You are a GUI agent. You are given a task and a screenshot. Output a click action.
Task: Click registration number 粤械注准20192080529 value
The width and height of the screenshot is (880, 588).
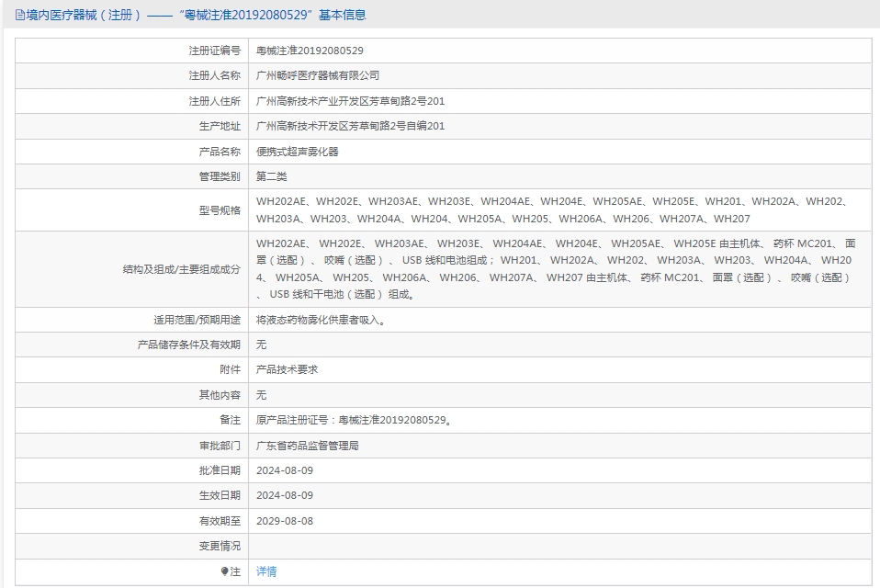pyautogui.click(x=310, y=51)
